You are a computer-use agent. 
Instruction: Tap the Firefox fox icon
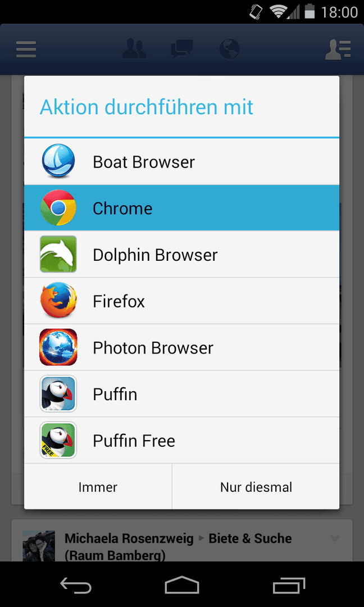click(58, 301)
